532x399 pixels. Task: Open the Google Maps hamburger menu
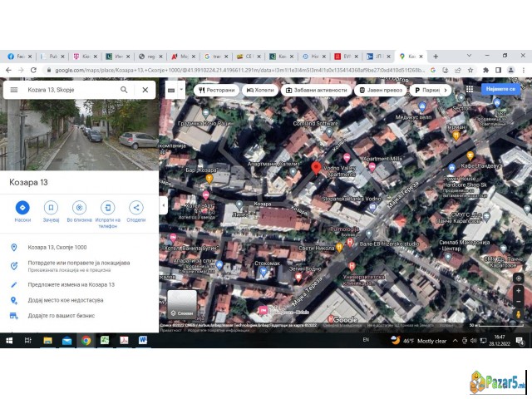pyautogui.click(x=14, y=90)
